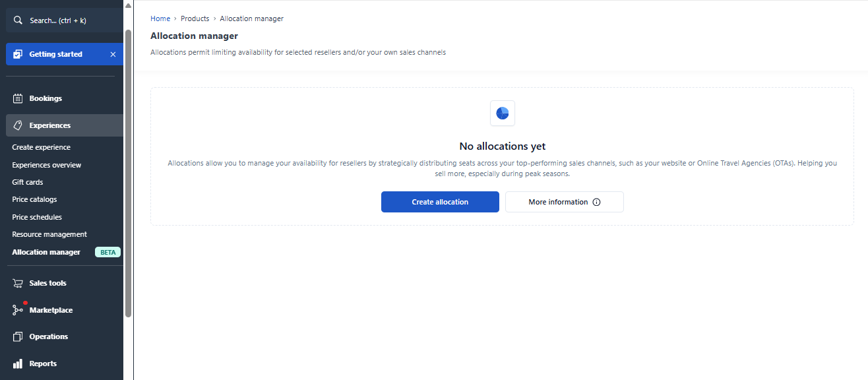868x380 pixels.
Task: Go to Price catalogs
Action: (34, 199)
